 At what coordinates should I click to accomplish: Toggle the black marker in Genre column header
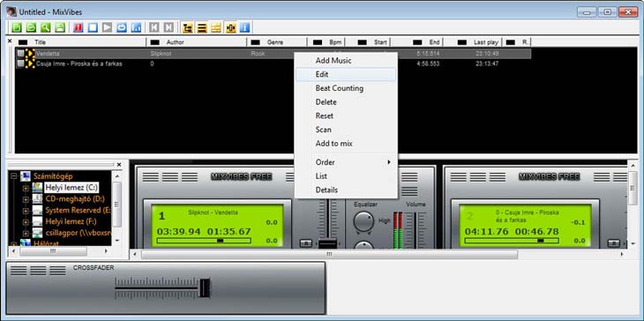(256, 42)
